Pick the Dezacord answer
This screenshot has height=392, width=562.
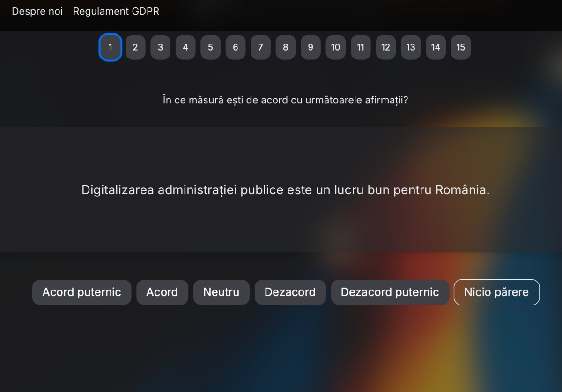[290, 292]
